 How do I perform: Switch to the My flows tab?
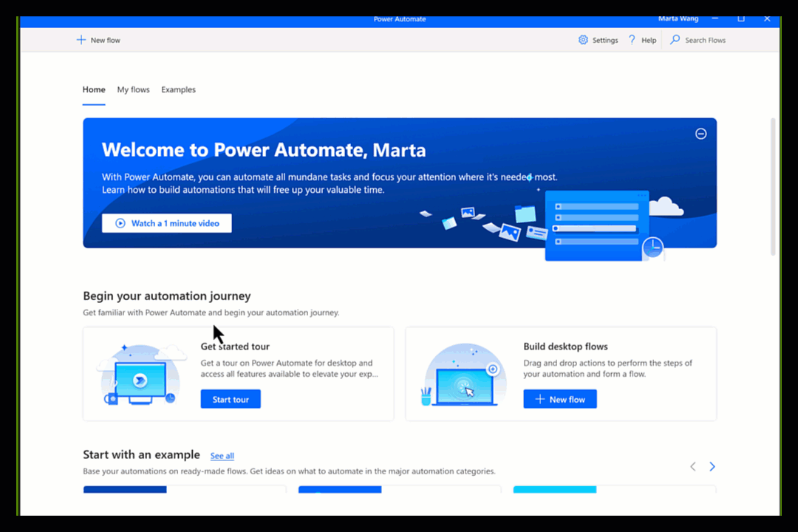(133, 89)
